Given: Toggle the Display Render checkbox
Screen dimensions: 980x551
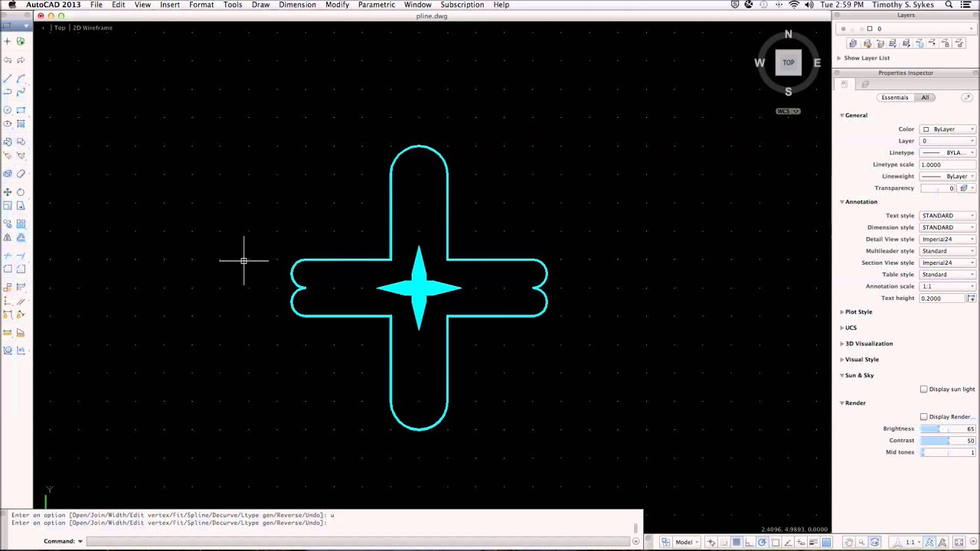Looking at the screenshot, I should coord(923,417).
